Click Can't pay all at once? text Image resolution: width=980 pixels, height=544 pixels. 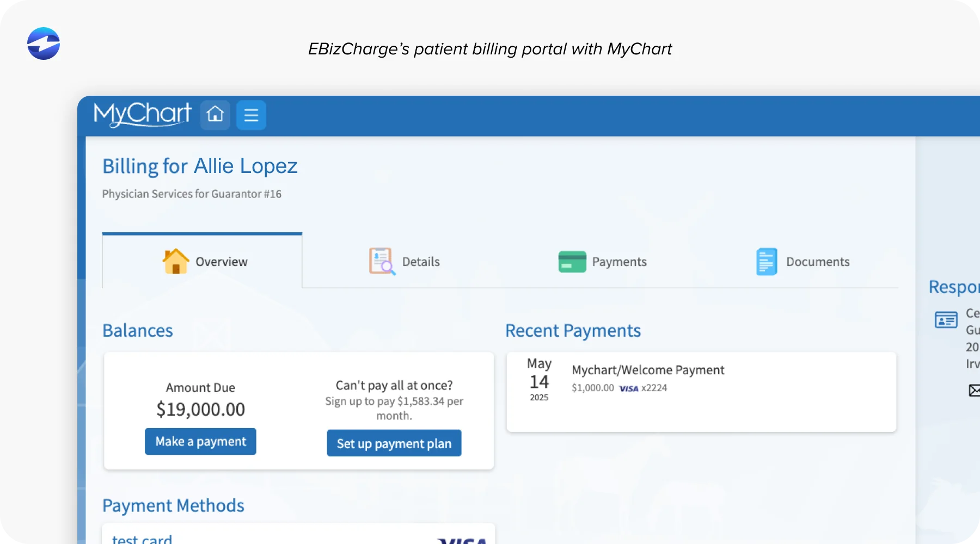[x=394, y=385]
